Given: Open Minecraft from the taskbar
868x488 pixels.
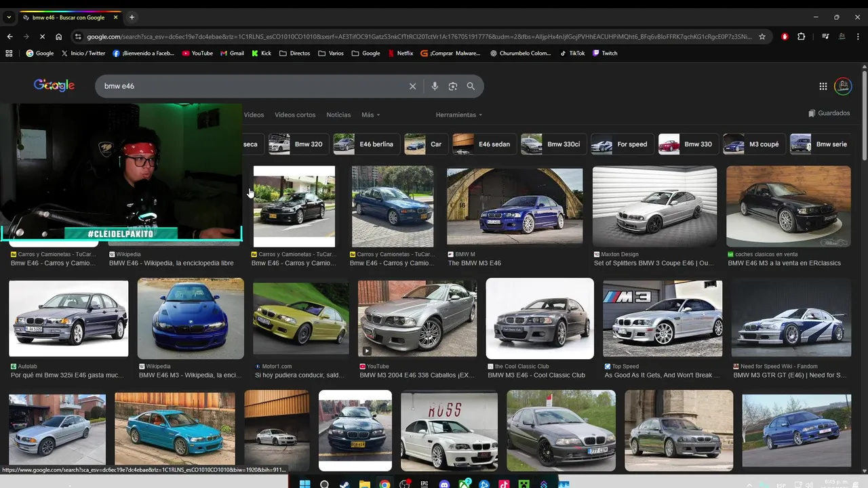Looking at the screenshot, I should pyautogui.click(x=524, y=484).
